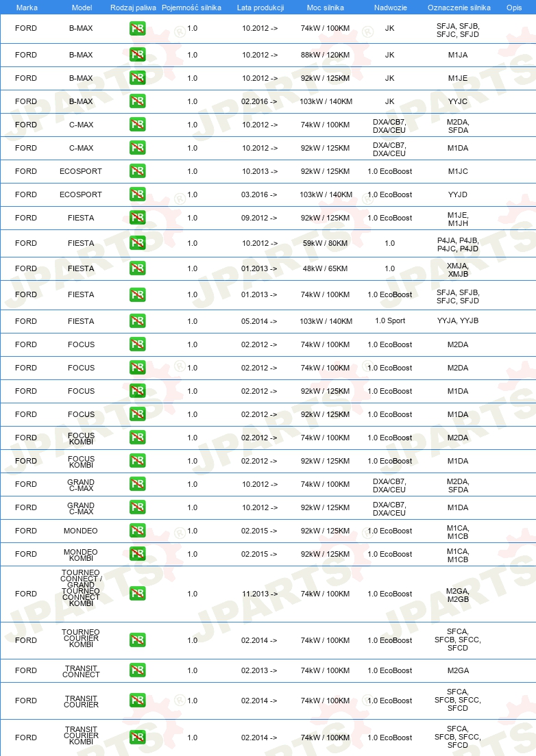Screen dimensions: 536x756
Task: Select the TOURNEO CONNECT / GRAND TOURNEO model cell
Action: coord(81,588)
